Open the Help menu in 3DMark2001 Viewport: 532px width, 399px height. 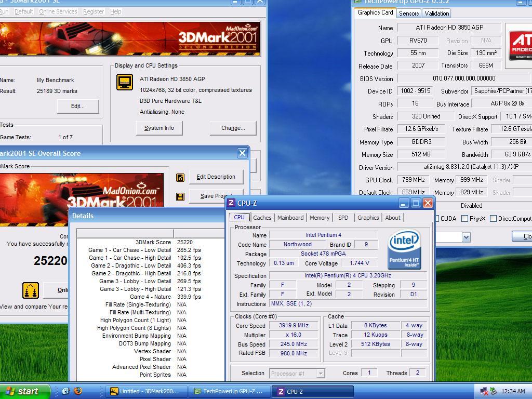click(115, 11)
